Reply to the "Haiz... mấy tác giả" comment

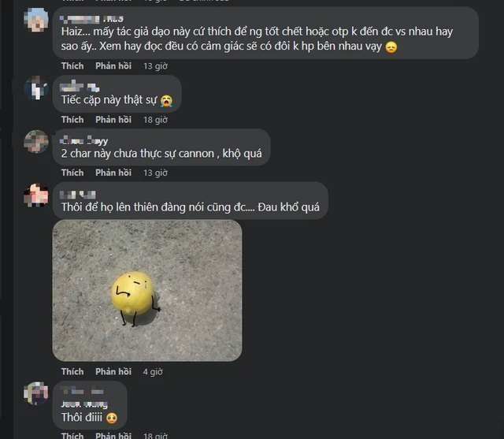113,66
